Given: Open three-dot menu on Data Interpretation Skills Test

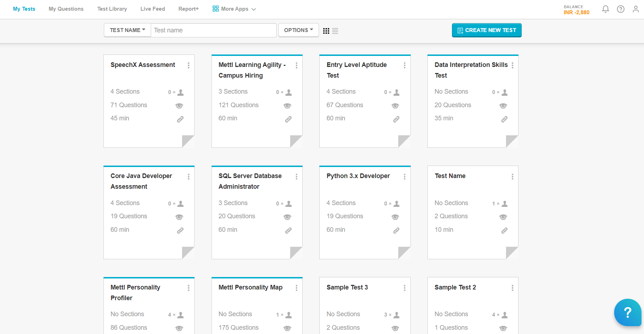Looking at the screenshot, I should (x=512, y=65).
